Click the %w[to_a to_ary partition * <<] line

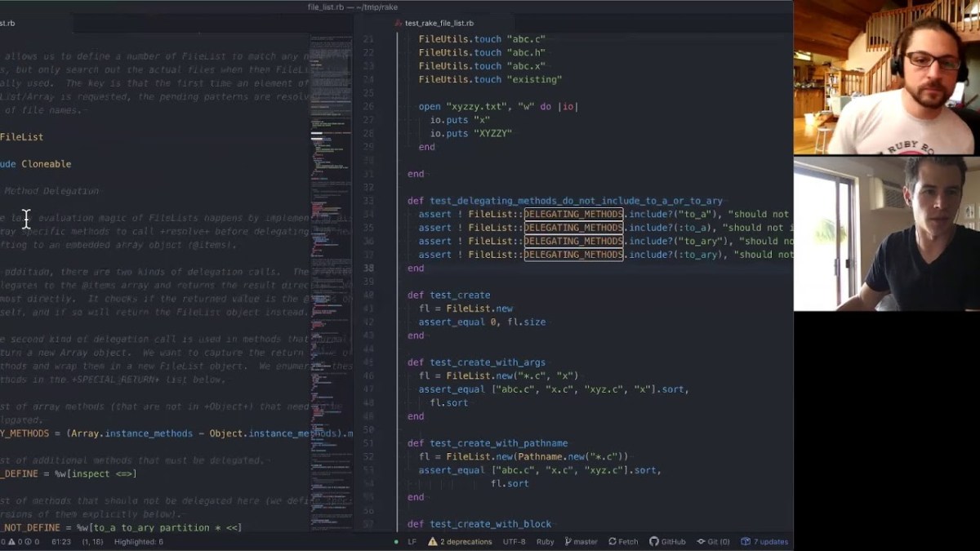tap(121, 527)
